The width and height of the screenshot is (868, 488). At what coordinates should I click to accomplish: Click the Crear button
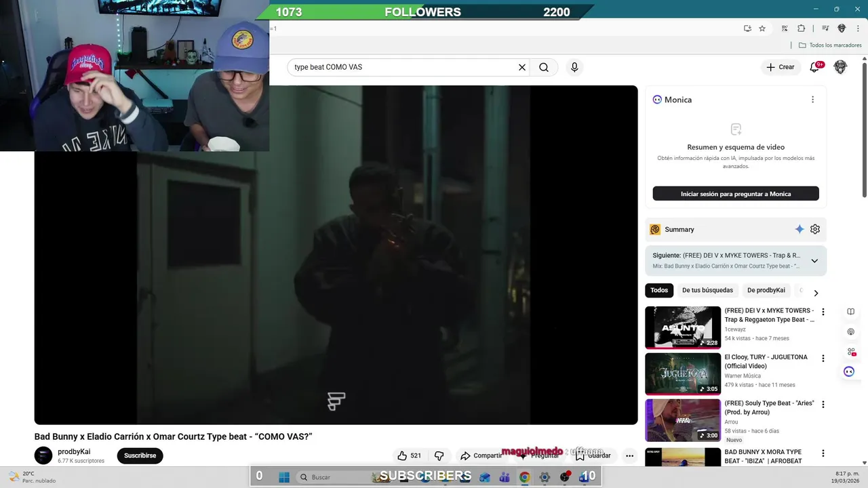(780, 67)
